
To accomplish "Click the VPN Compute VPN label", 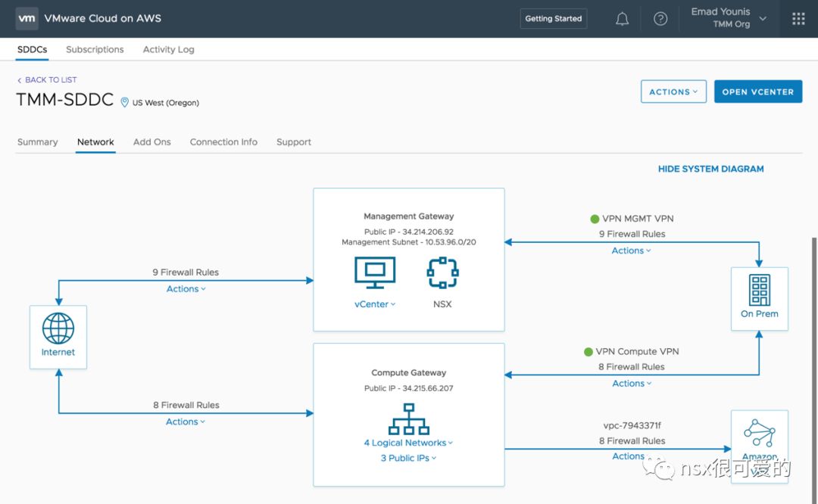I will point(637,352).
